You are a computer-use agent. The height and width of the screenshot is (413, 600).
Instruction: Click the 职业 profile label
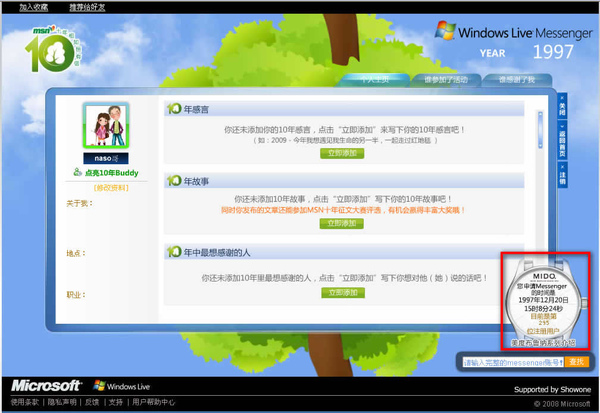76,295
